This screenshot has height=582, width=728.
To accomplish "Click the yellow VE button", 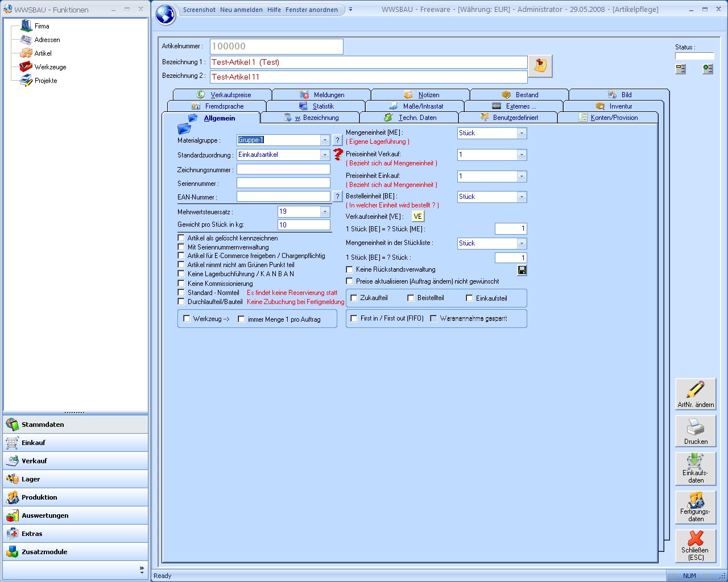I will pyautogui.click(x=417, y=217).
